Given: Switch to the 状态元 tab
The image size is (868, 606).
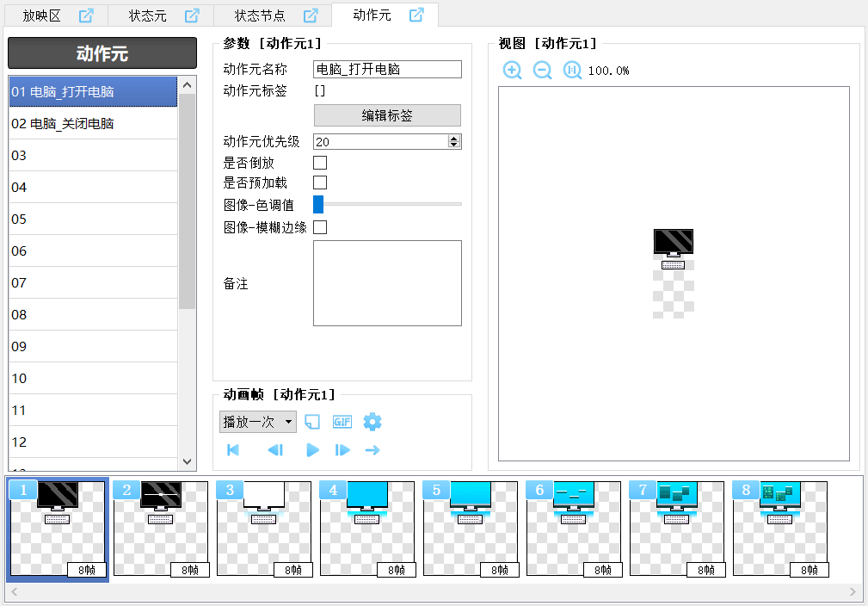Looking at the screenshot, I should (148, 15).
